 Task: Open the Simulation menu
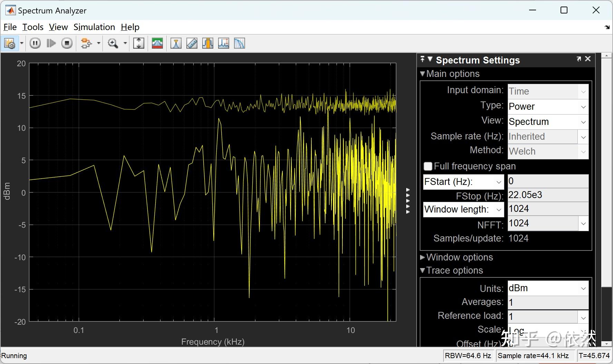94,27
